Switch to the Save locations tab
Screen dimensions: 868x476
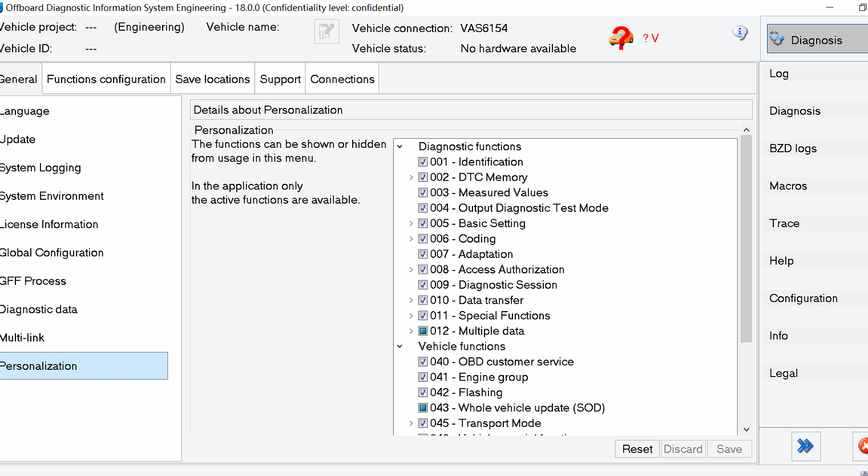[212, 79]
